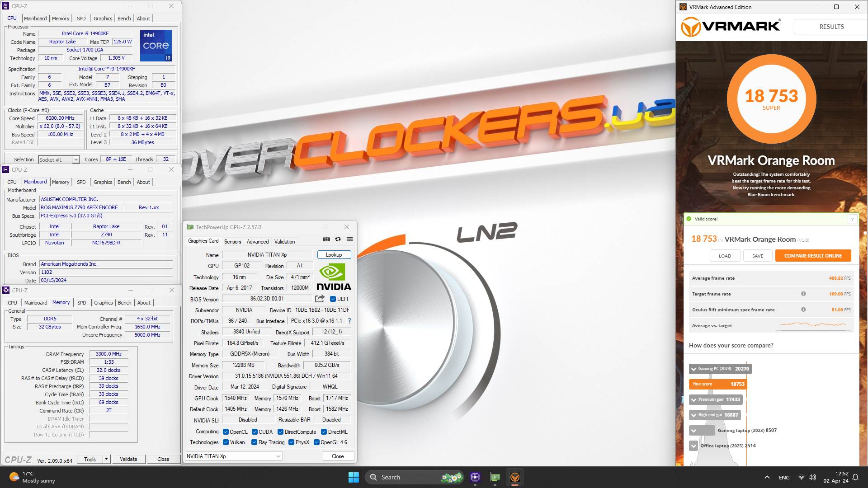Click green valid score checkmark icon
The image size is (868, 488).
(x=689, y=219)
